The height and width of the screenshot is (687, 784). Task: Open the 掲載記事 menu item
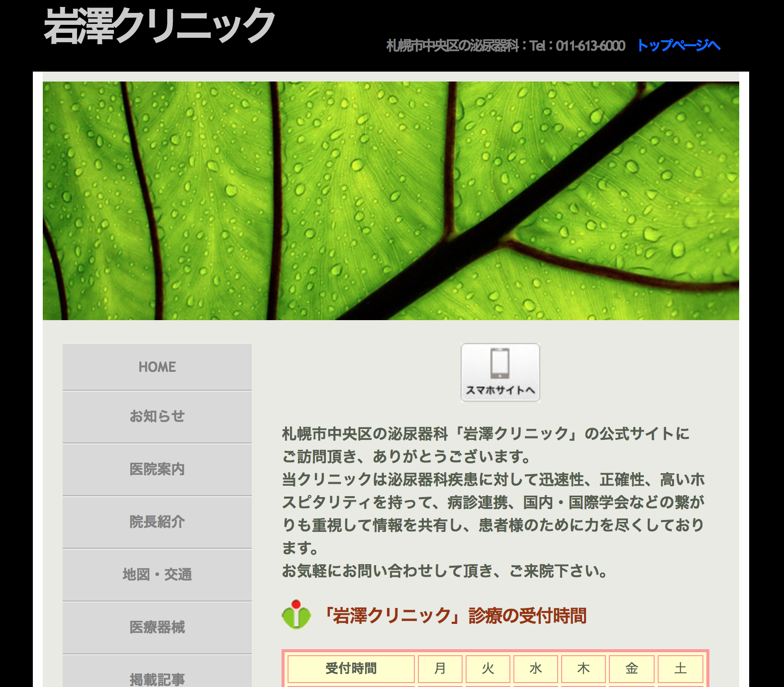[157, 672]
